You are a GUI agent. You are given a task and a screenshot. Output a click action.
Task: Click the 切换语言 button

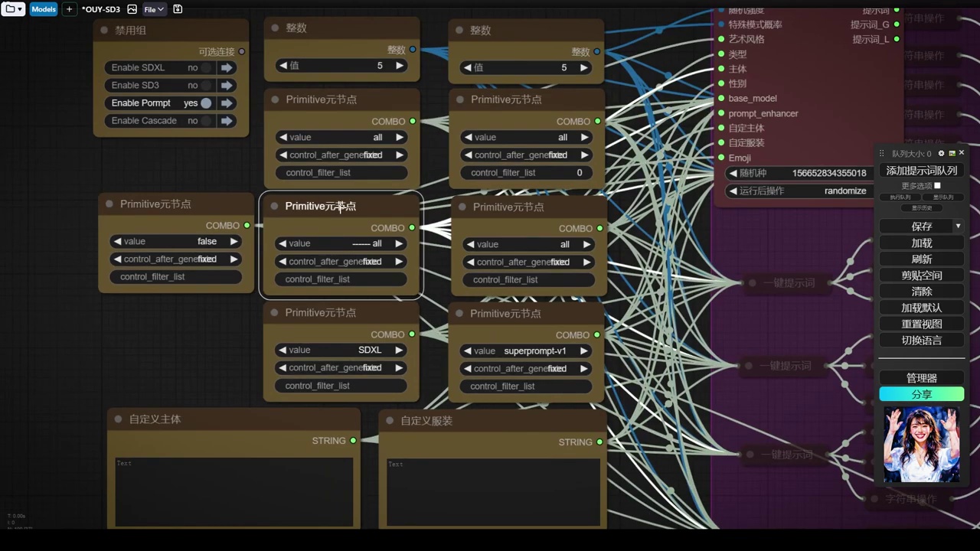click(x=922, y=340)
